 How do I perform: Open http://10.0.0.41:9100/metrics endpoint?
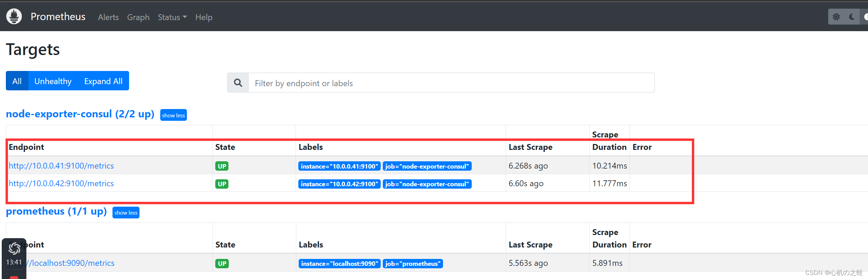tap(61, 166)
